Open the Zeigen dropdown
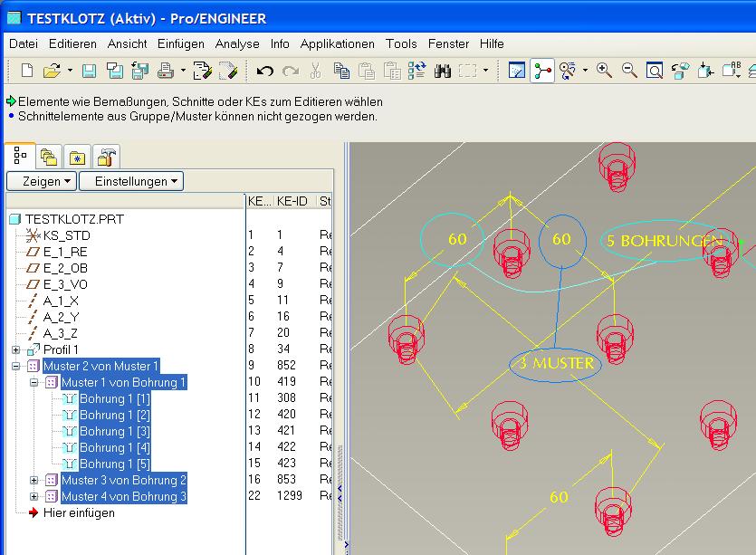756x555 pixels. pos(42,181)
